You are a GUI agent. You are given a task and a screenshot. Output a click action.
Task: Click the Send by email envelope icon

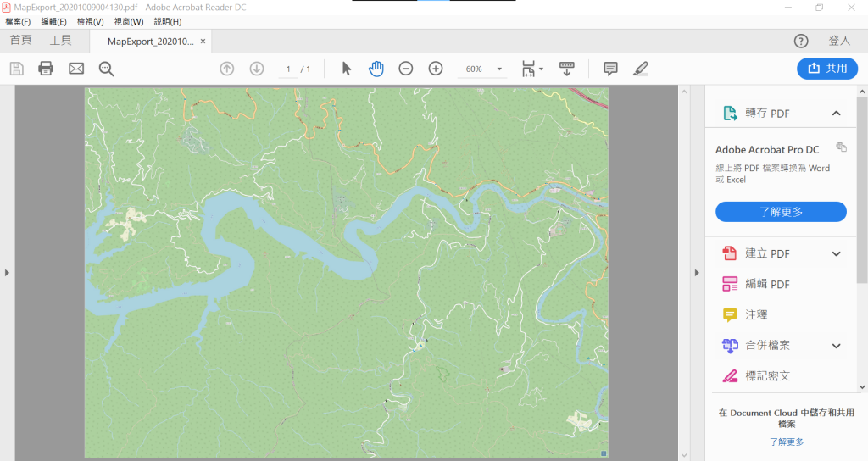pyautogui.click(x=76, y=69)
